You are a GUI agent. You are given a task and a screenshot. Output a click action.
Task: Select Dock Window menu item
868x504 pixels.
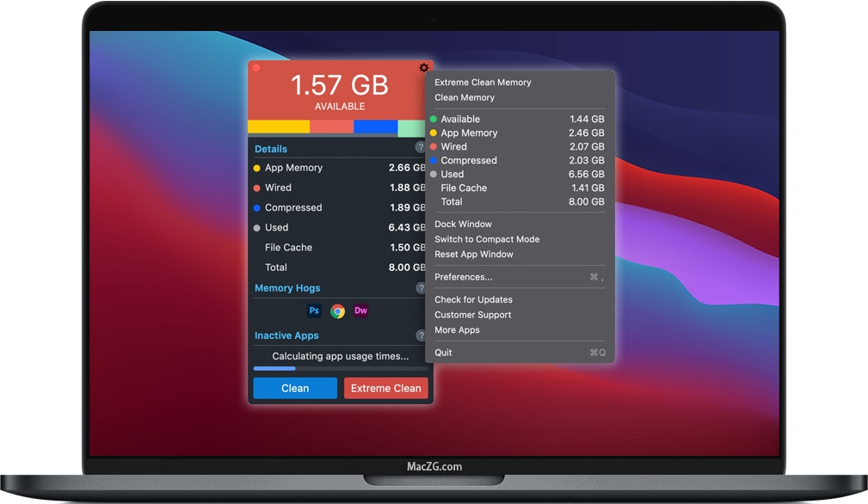[463, 224]
